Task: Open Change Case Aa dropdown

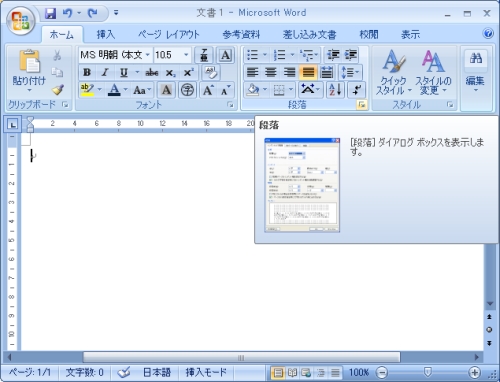Action: pos(142,90)
